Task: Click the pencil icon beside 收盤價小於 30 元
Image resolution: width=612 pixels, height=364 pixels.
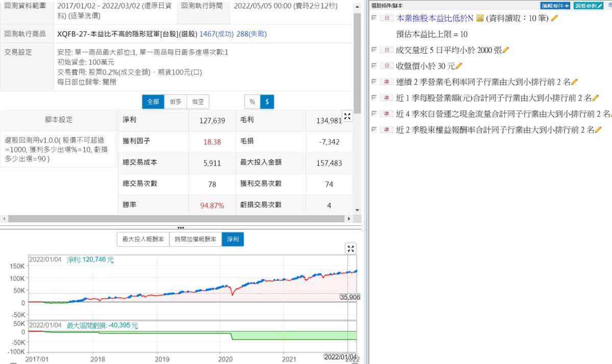Action: coord(458,66)
